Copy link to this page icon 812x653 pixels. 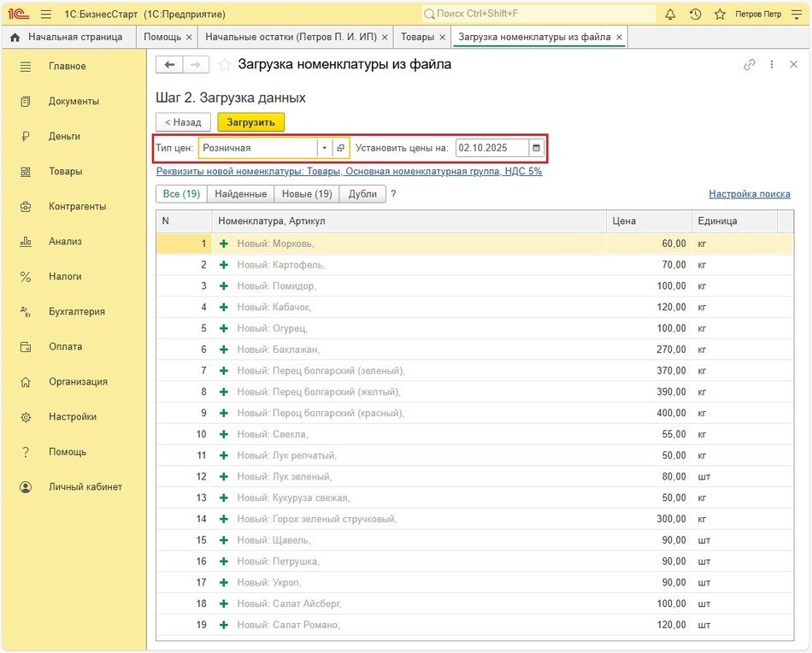point(750,65)
